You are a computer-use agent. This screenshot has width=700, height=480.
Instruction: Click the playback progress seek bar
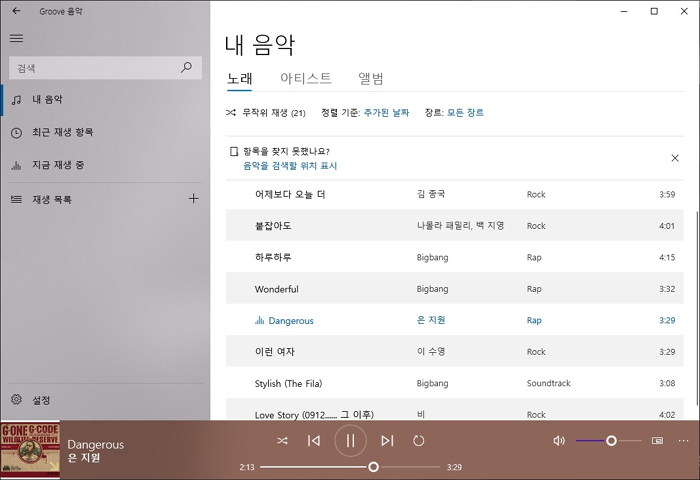[350, 467]
